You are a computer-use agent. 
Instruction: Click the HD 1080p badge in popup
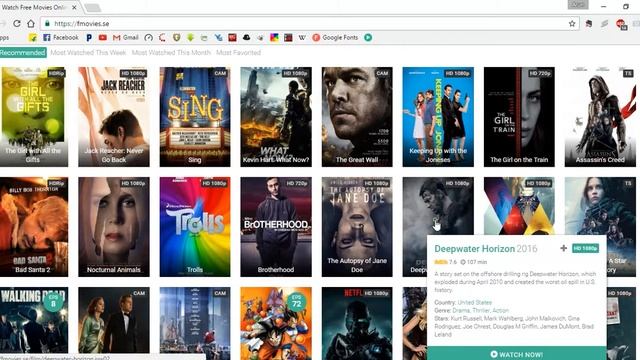click(x=585, y=248)
